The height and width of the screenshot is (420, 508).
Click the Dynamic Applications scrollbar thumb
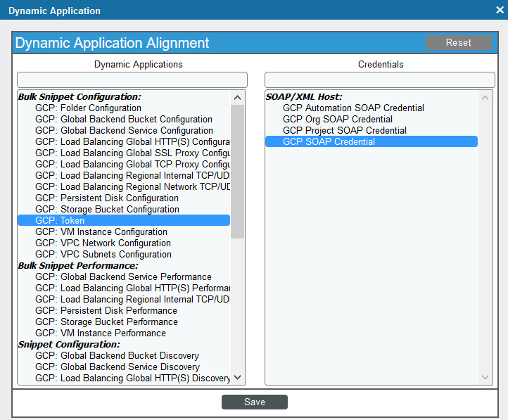pyautogui.click(x=238, y=171)
